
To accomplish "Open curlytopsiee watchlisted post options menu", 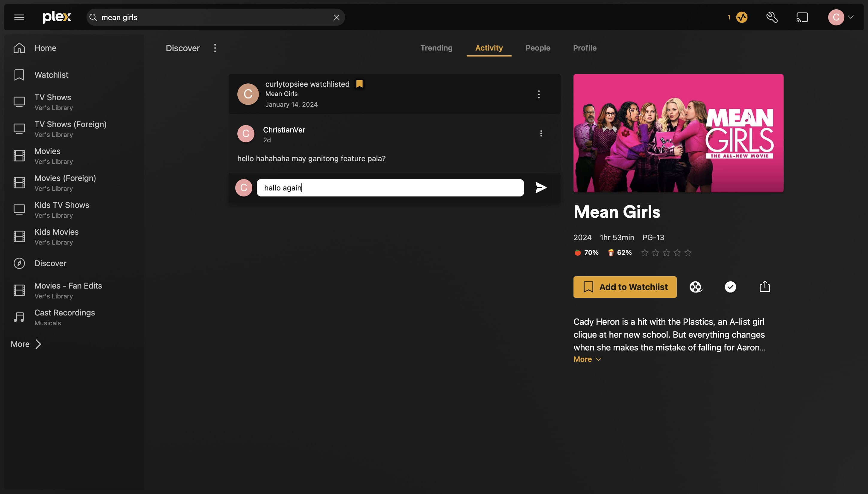I will (538, 94).
